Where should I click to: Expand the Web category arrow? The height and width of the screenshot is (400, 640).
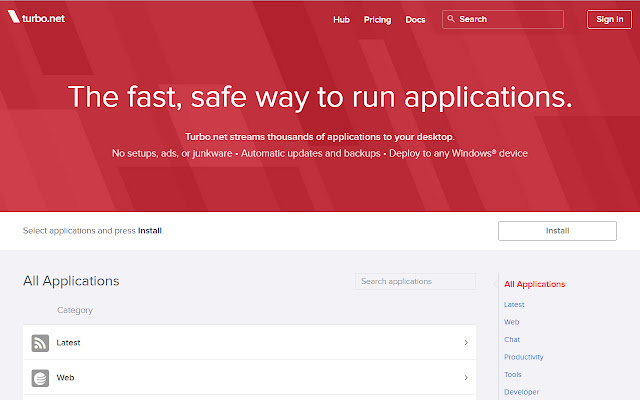466,378
